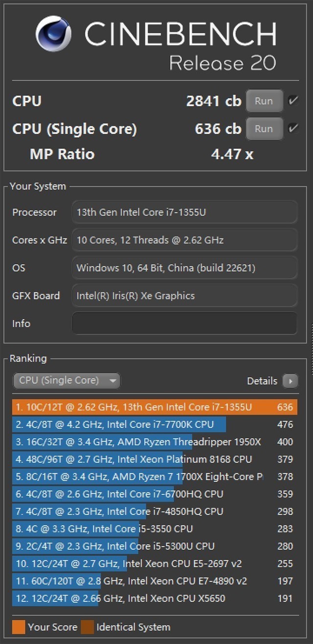
Task: Click the Identical System legend label
Action: (x=134, y=627)
